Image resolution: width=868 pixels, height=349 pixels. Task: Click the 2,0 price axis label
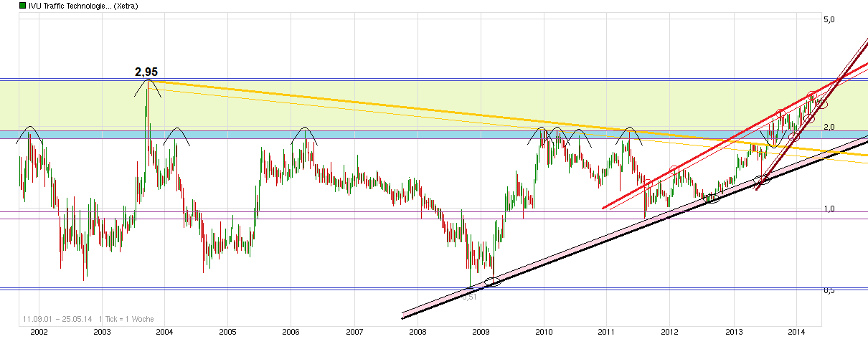pyautogui.click(x=829, y=127)
